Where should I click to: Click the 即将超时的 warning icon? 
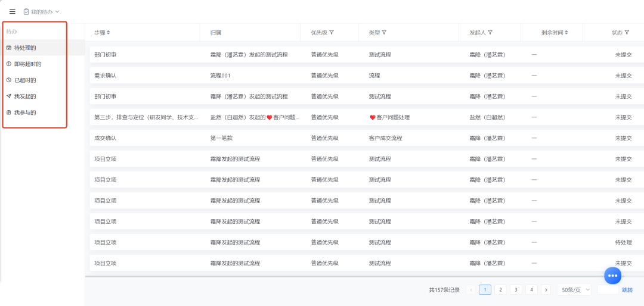pos(8,64)
